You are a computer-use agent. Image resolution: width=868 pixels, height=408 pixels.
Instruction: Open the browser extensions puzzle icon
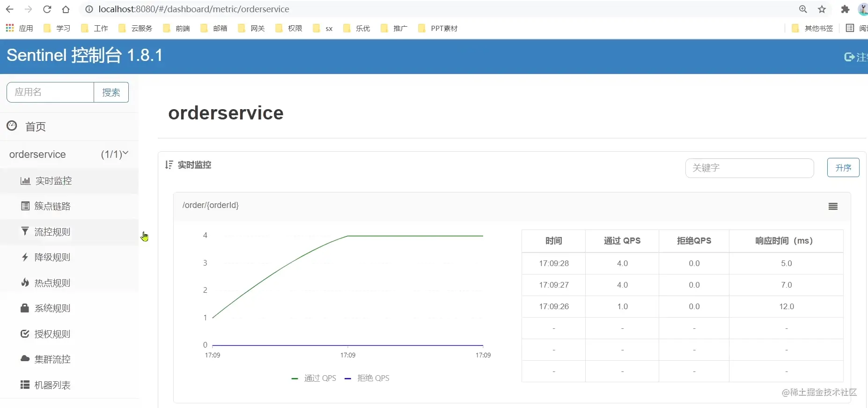[x=845, y=9]
